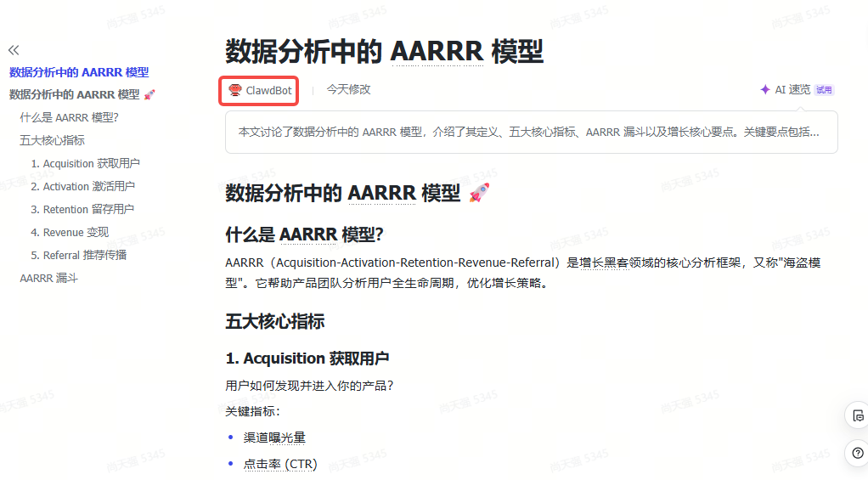Open outline item 4. Revenue 变现
Screen dimensions: 868x480
70,233
